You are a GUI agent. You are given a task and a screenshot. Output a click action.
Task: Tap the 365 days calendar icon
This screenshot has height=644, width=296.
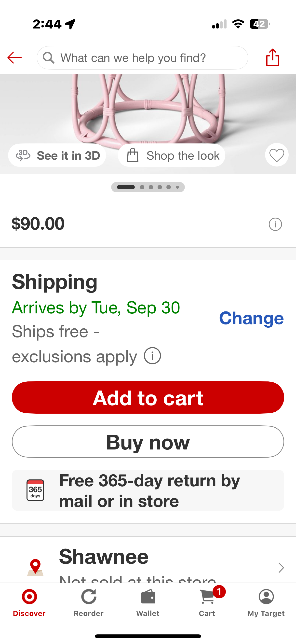[x=35, y=490]
